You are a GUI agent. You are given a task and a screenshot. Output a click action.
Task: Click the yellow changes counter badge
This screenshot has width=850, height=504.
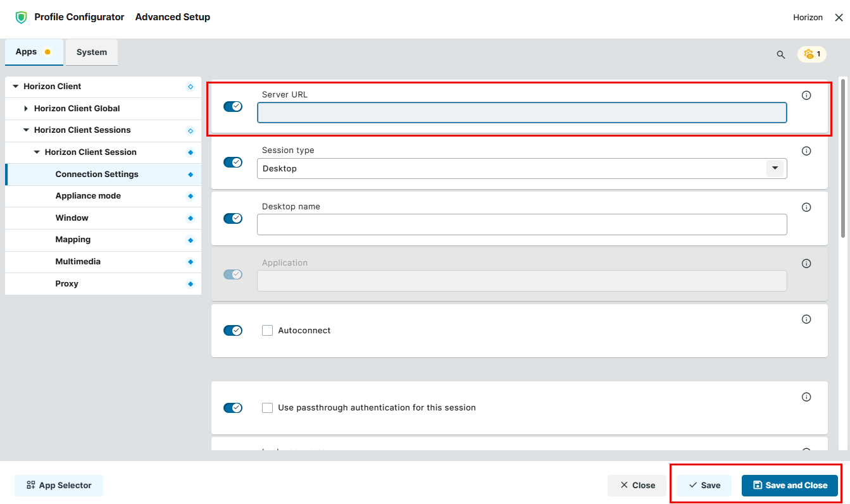pos(812,54)
